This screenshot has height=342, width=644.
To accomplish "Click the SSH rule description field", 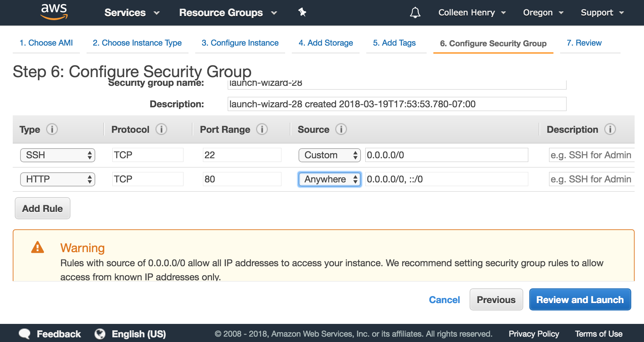I will click(591, 155).
